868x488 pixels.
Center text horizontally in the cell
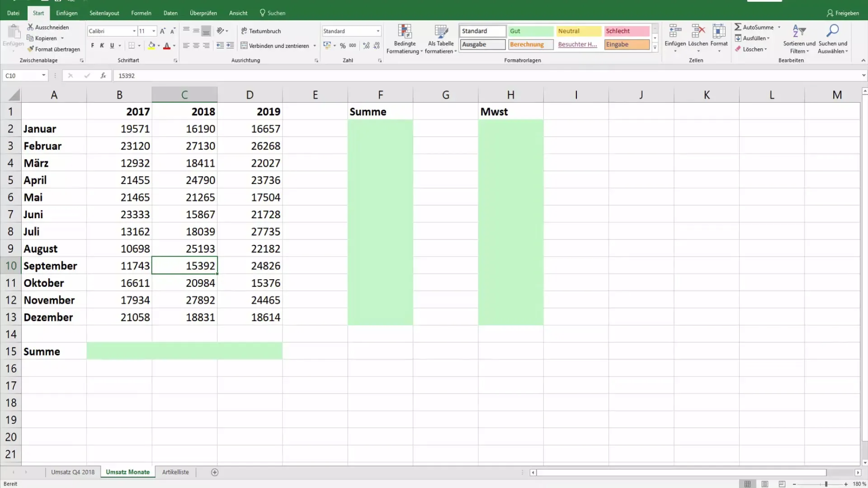196,45
